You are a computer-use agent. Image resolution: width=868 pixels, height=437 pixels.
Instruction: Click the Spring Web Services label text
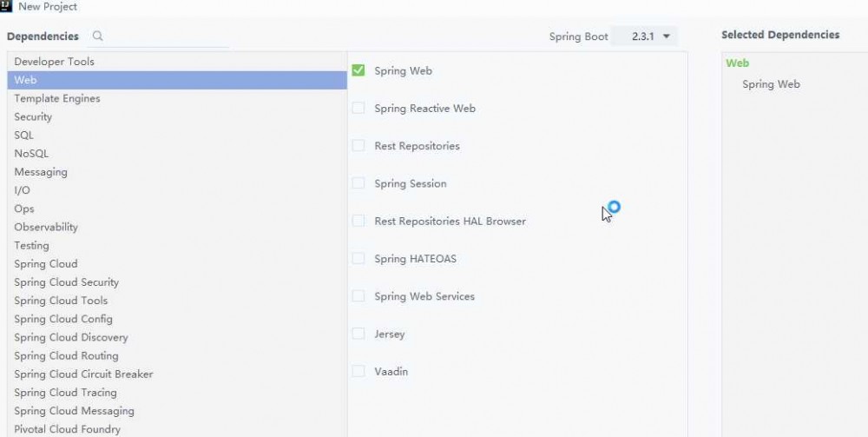tap(424, 296)
